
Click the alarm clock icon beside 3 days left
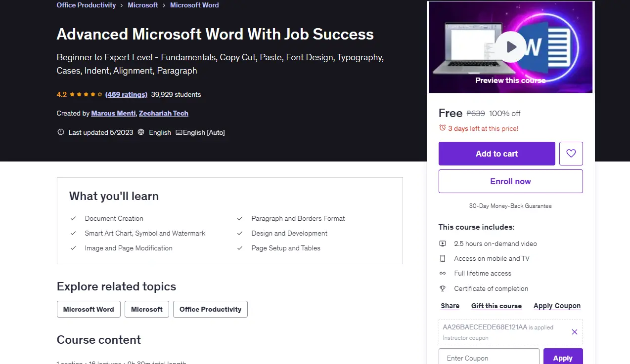click(x=443, y=128)
